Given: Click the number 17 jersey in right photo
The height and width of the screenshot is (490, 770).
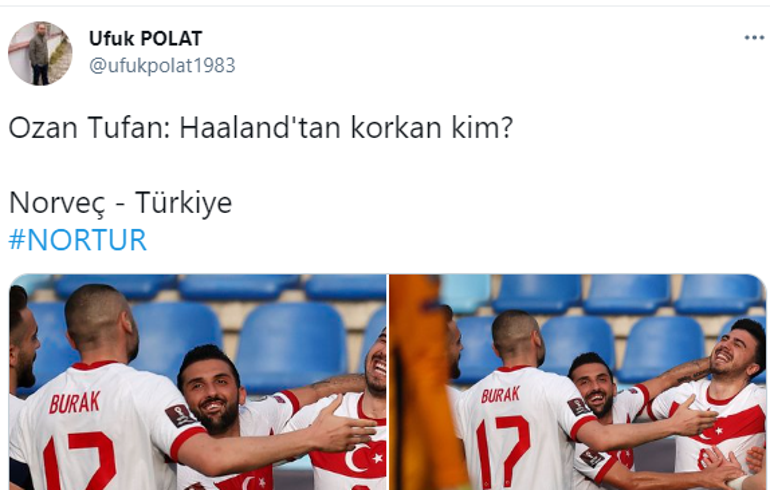Looking at the screenshot, I should tap(503, 450).
